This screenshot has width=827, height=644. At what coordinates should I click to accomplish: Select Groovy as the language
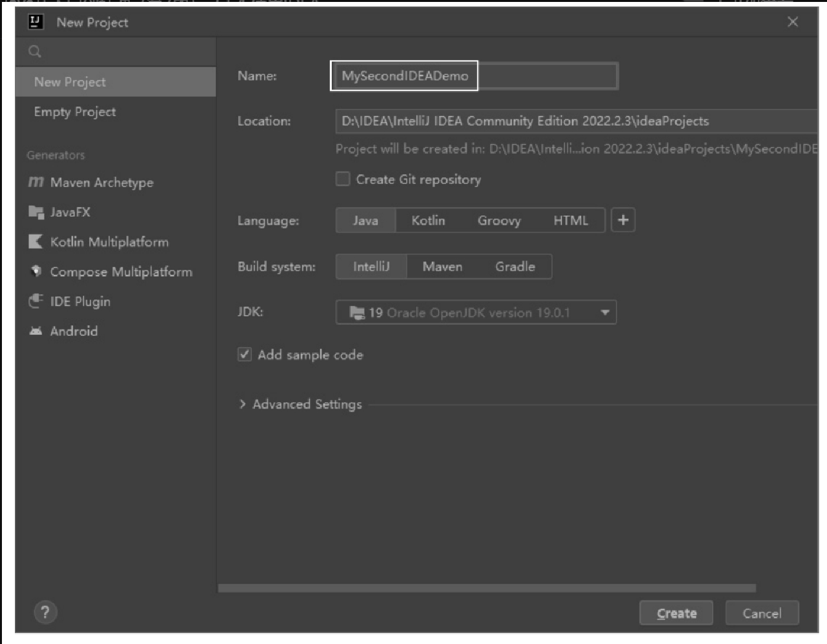pyautogui.click(x=499, y=220)
